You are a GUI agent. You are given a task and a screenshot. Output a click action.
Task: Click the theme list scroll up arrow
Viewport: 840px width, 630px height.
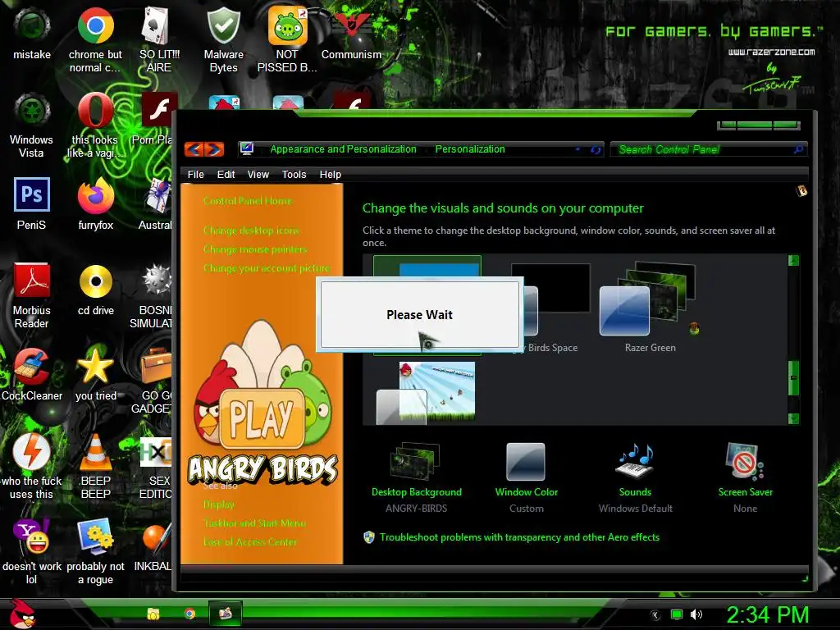(793, 261)
